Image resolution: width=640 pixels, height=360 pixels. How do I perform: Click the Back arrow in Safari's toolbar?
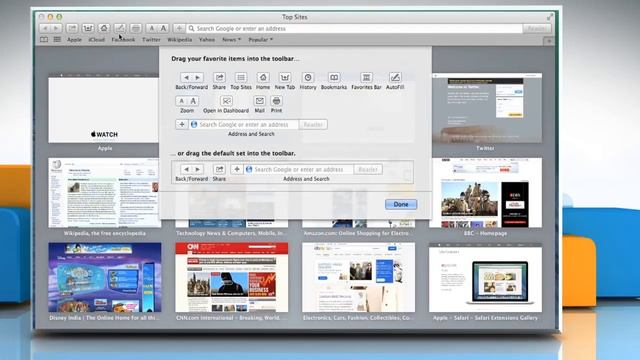(45, 28)
